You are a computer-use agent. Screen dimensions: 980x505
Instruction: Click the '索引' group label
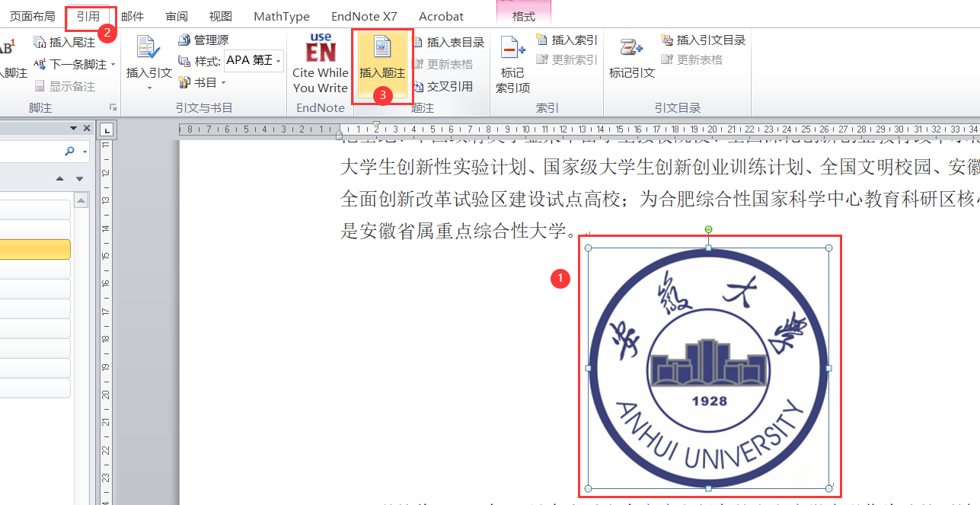click(547, 108)
